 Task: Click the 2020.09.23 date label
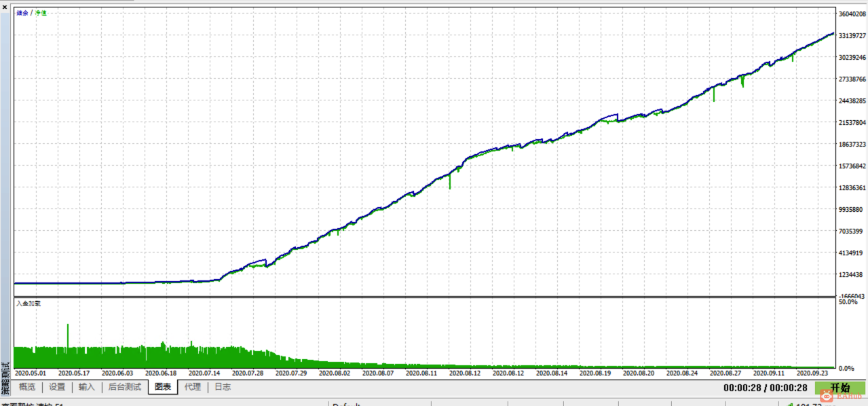[x=812, y=372]
